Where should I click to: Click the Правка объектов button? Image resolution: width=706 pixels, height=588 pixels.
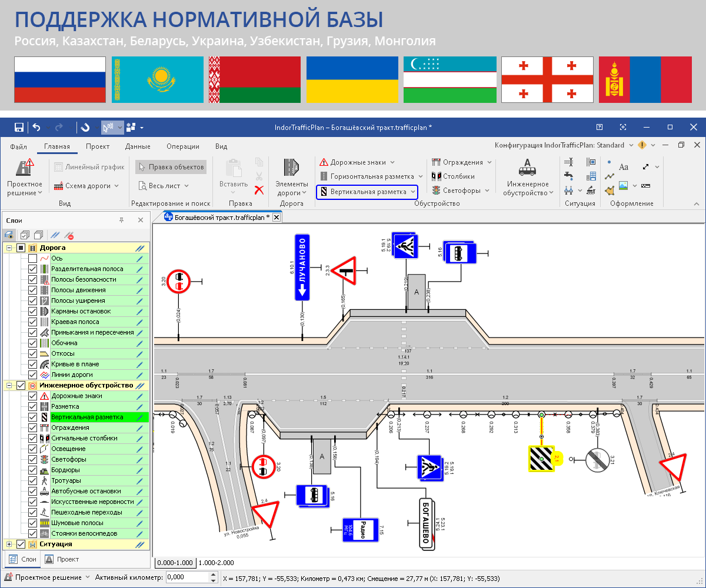[171, 167]
